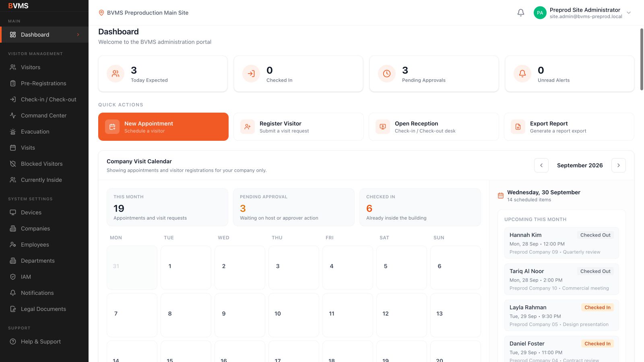Viewport: 644px width, 362px height.
Task: Click calendar icon beside Wednesday, 30 September
Action: [501, 195]
